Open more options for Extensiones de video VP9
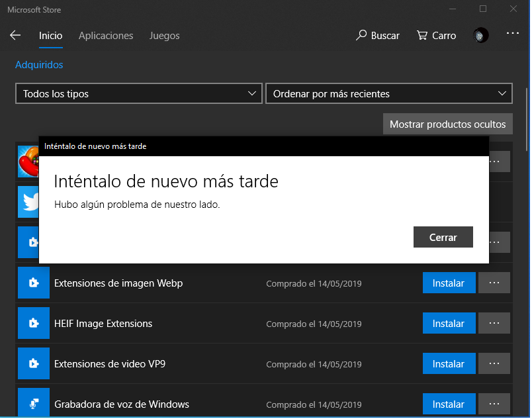This screenshot has height=419, width=532. pyautogui.click(x=494, y=363)
